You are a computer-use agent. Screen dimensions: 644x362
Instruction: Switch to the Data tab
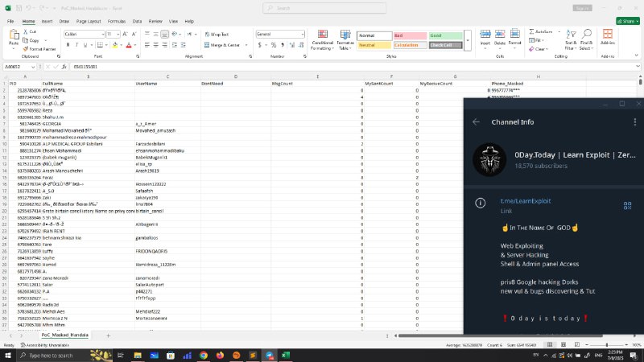[137, 22]
